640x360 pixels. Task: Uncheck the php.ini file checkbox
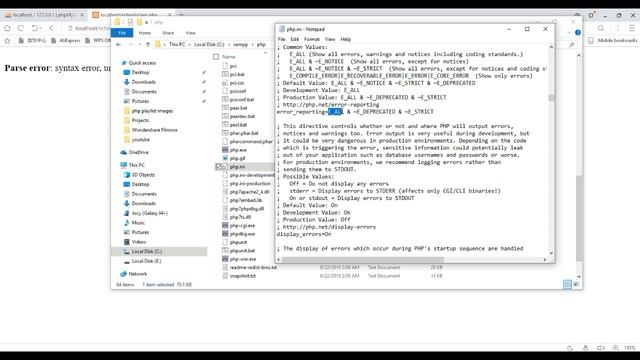(218, 167)
